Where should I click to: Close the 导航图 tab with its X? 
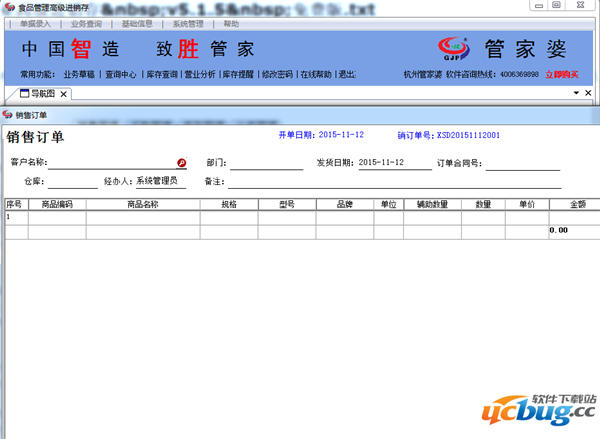tap(63, 94)
